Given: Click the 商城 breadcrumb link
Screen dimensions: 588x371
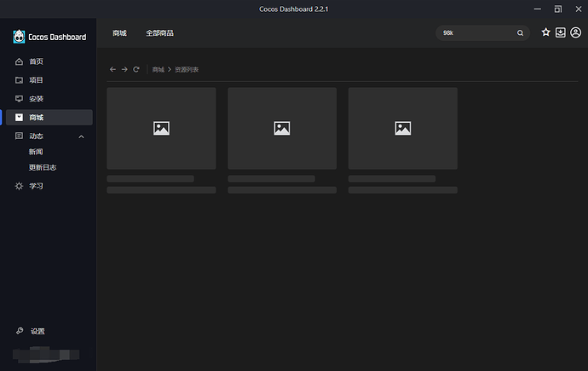Looking at the screenshot, I should tap(159, 70).
